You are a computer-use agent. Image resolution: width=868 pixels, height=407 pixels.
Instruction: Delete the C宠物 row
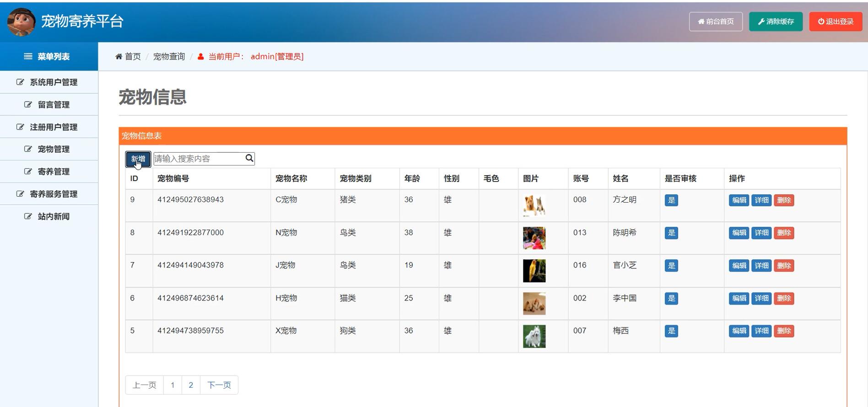[784, 200]
